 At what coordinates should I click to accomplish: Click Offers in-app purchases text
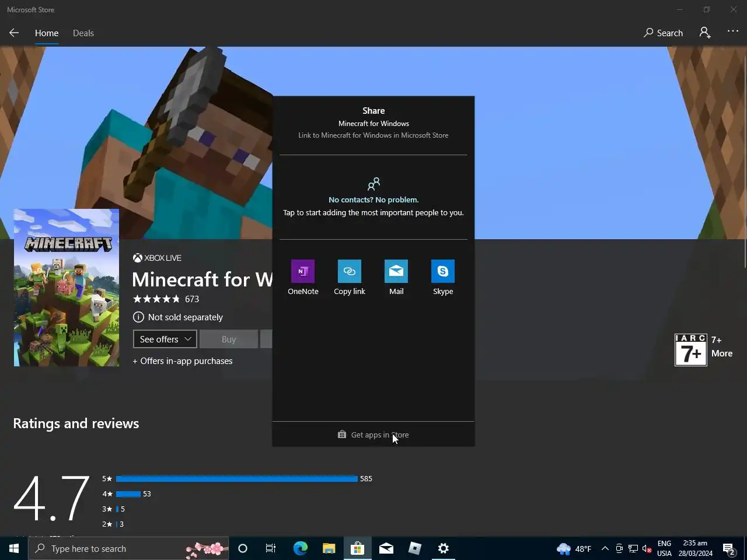click(183, 360)
